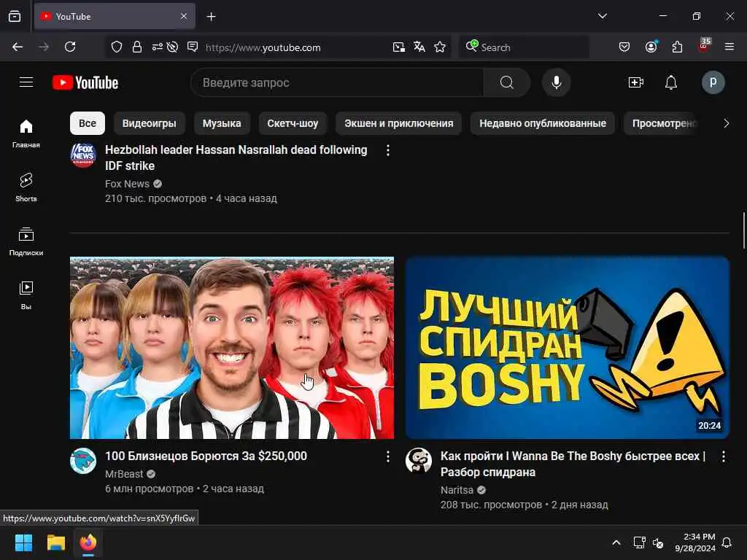Go to Главная in sidebar

pos(26,133)
